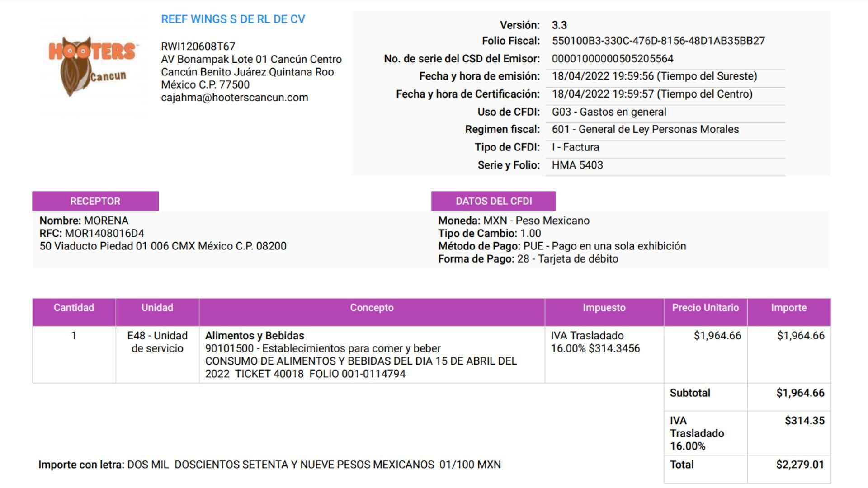Click the Alimentos y Bebidas concept title

point(255,336)
